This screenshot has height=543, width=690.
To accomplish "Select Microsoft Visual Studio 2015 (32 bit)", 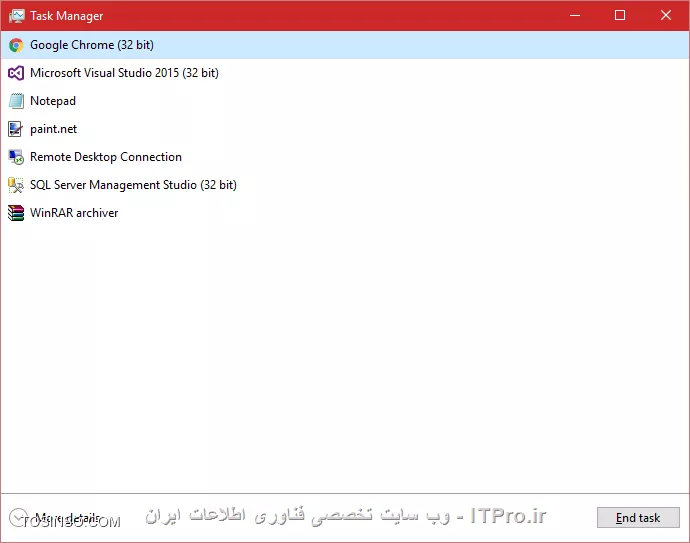I will (124, 73).
